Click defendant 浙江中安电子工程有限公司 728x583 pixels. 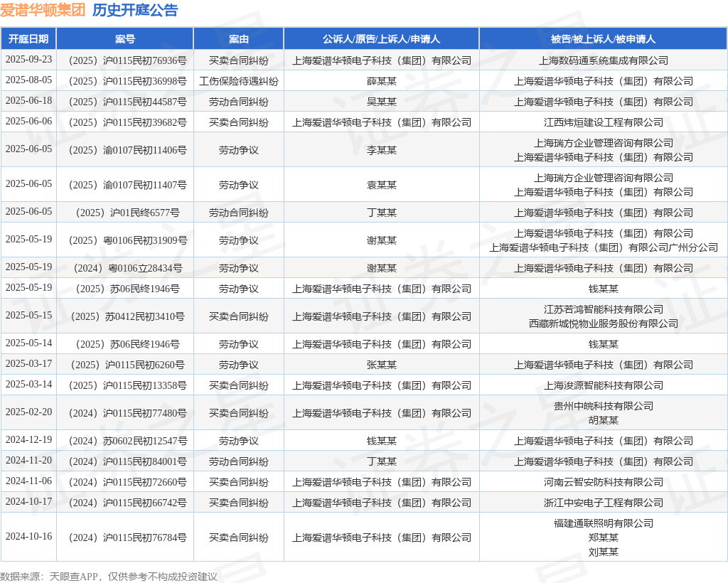[x=603, y=503]
